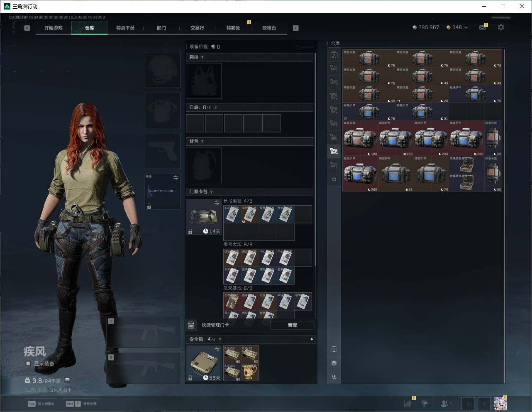
Task: Click the safe box with 56天 timer
Action: (x=204, y=363)
